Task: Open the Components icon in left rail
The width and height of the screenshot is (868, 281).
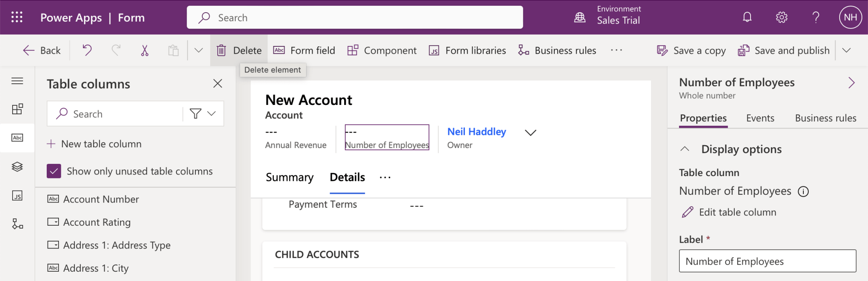Action: tap(17, 109)
